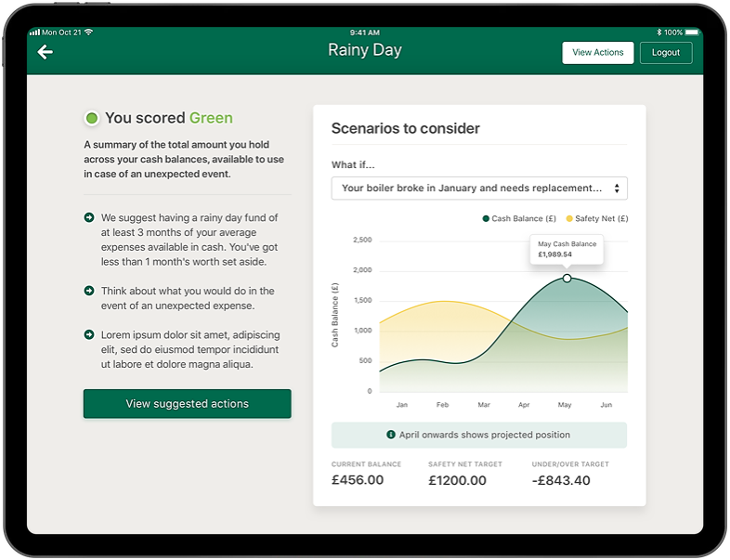Viewport: 730px width, 560px height.
Task: Toggle the Safety Net (£) legend series
Action: click(x=597, y=219)
